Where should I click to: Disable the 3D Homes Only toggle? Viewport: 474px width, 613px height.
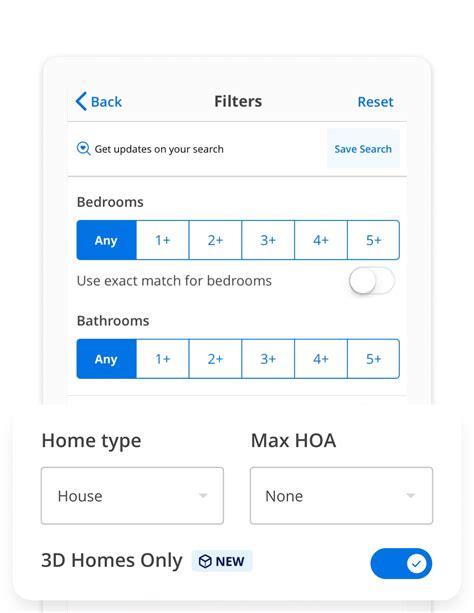coord(401,563)
